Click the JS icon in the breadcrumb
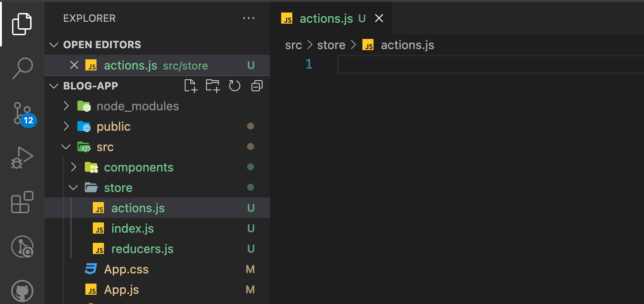Image resolution: width=644 pixels, height=304 pixels. [368, 45]
